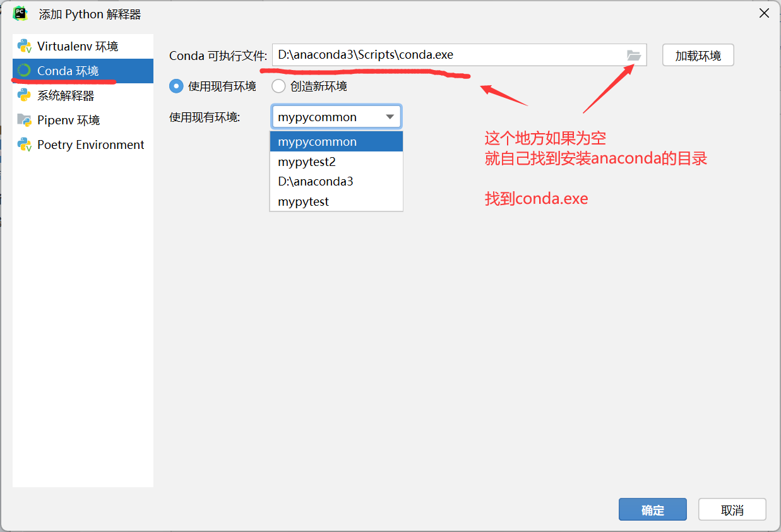Click the Poetry Environment Python icon
This screenshot has height=532, width=781.
tap(25, 145)
